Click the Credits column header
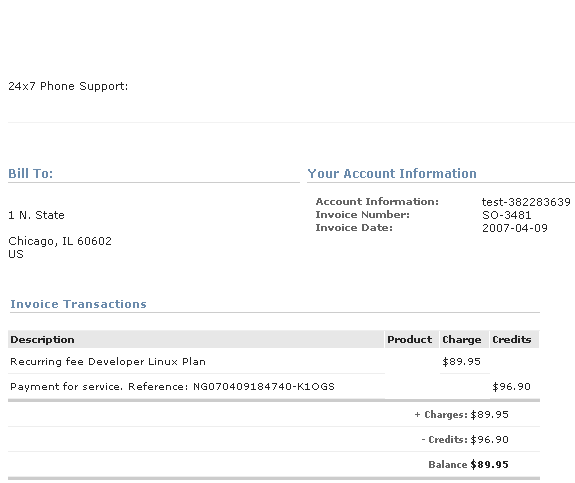The height and width of the screenshot is (483, 575). pyautogui.click(x=512, y=340)
